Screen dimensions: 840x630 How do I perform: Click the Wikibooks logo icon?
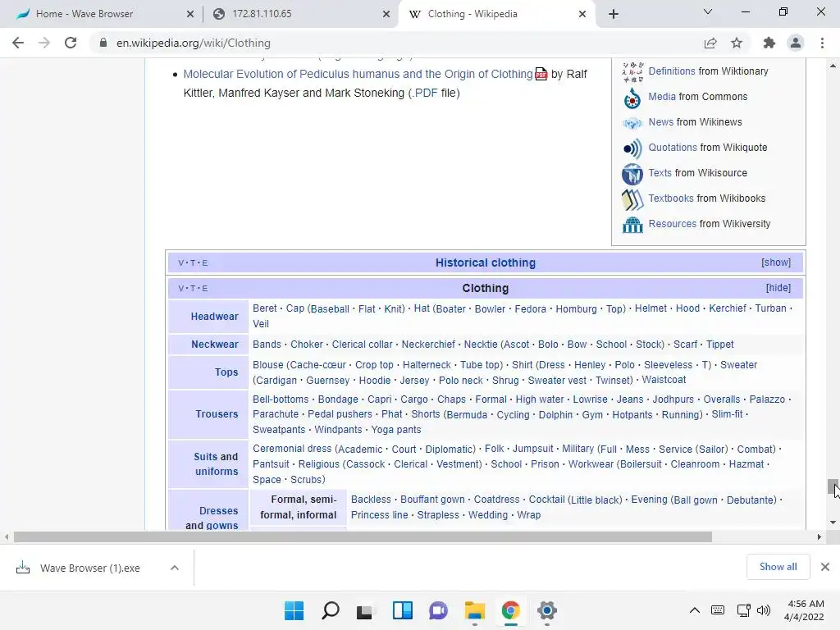[x=632, y=199]
